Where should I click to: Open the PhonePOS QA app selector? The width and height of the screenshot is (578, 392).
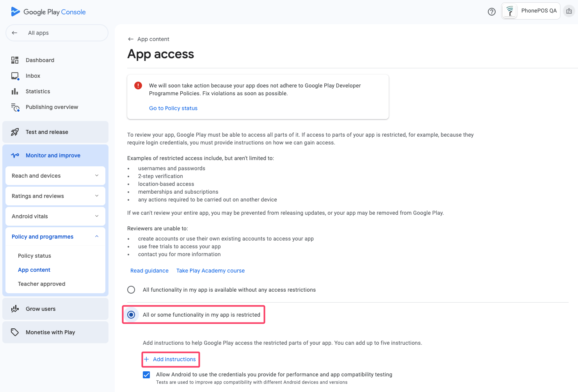point(531,11)
